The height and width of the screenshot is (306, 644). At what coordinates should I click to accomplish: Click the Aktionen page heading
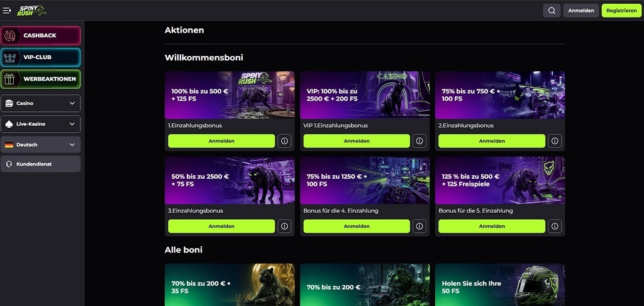(184, 30)
